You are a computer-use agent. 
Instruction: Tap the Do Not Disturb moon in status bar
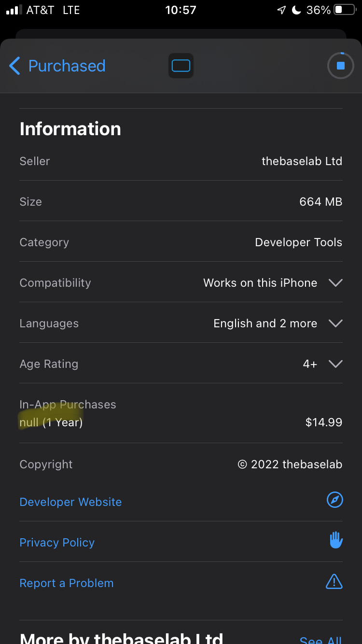[295, 9]
